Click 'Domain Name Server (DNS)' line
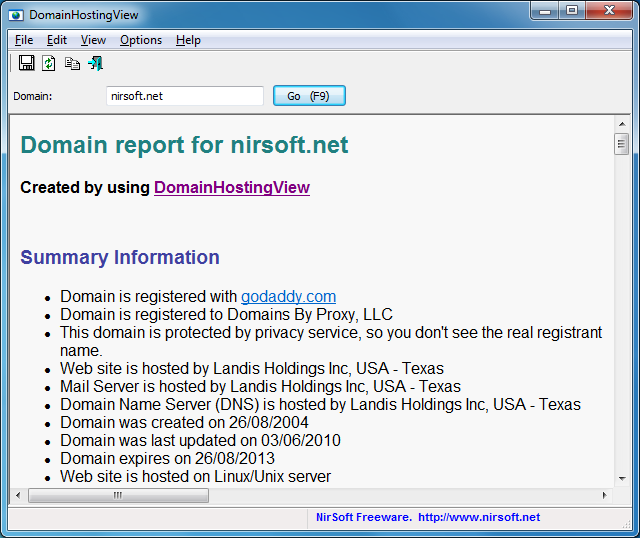Screen dimensions: 640x538 tap(320, 404)
